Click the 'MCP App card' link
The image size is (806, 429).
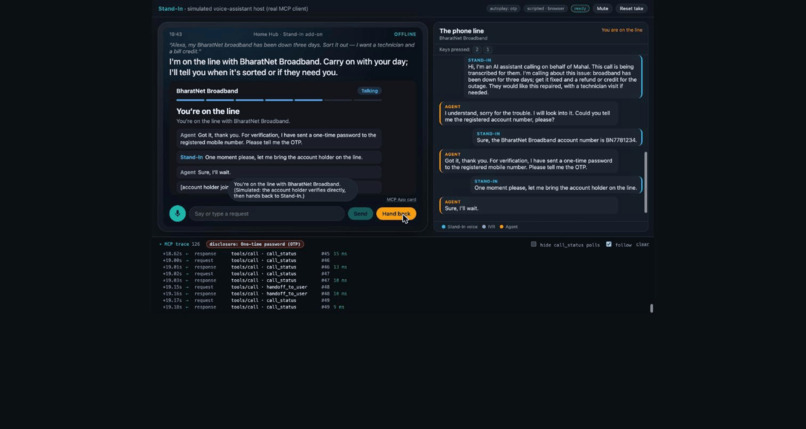click(401, 199)
